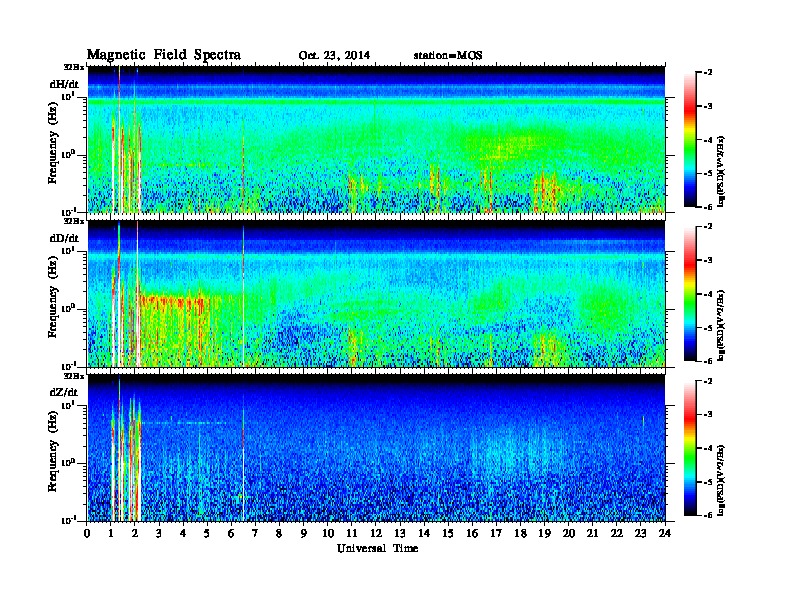Click the dD/dt panel label
This screenshot has width=792, height=612.
64,238
